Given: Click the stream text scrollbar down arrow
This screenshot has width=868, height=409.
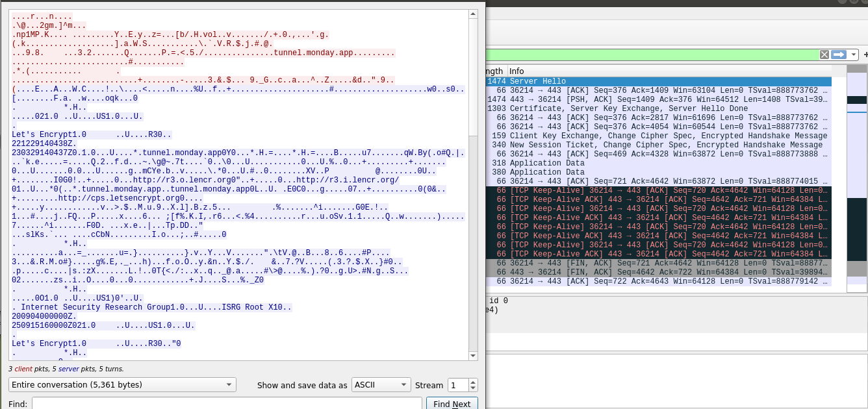Looking at the screenshot, I should click(x=474, y=355).
